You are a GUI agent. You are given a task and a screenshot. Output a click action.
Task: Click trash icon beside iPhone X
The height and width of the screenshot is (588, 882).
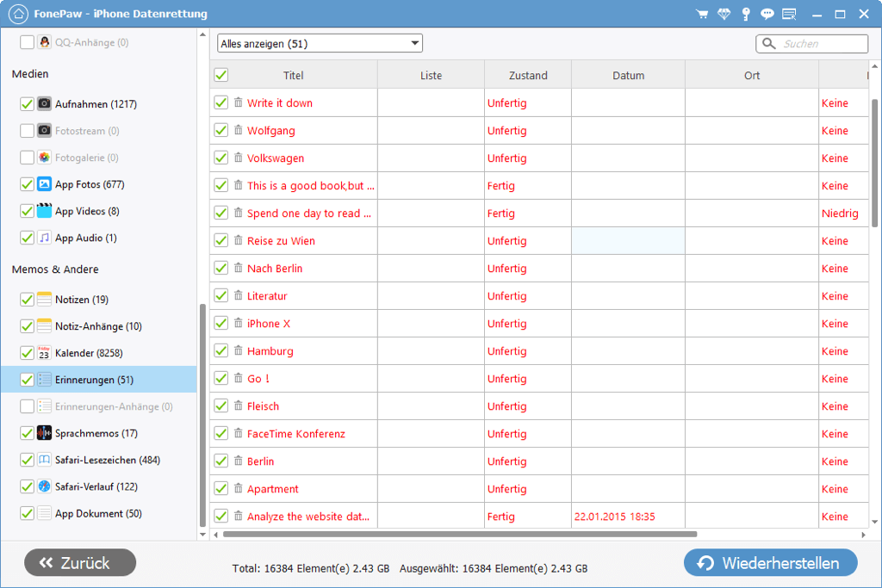tap(239, 323)
